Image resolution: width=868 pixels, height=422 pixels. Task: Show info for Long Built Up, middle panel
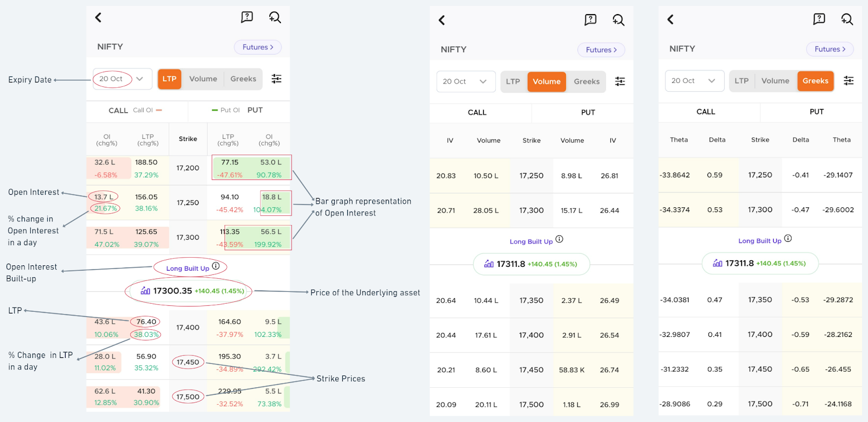pos(559,239)
